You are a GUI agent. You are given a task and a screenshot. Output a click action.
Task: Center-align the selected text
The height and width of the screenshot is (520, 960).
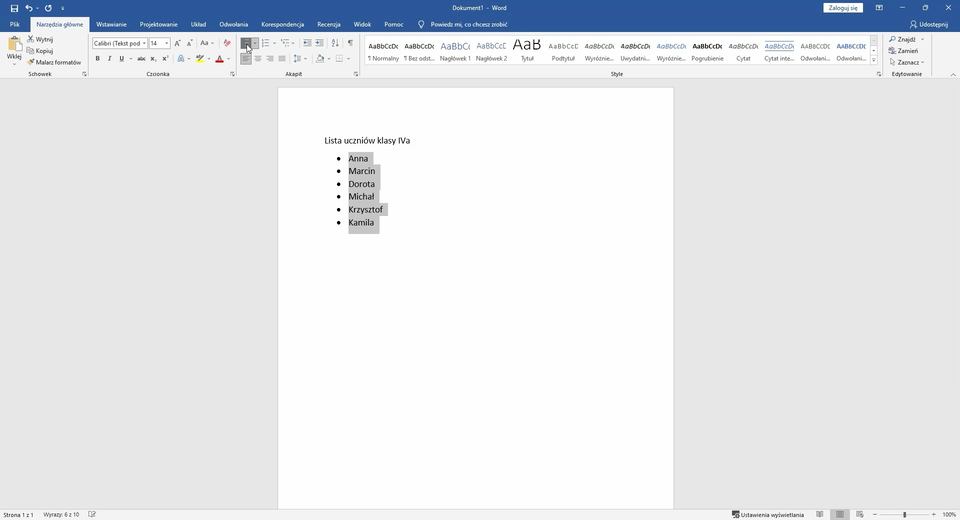(x=258, y=59)
